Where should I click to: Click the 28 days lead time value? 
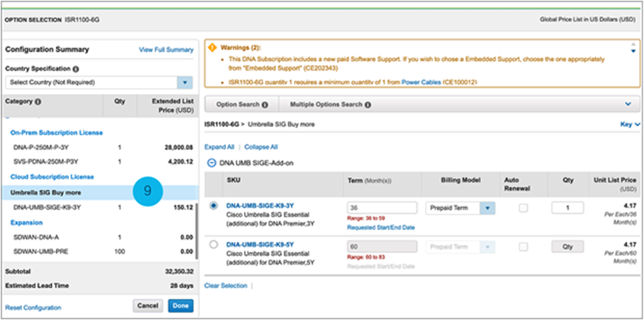(182, 285)
